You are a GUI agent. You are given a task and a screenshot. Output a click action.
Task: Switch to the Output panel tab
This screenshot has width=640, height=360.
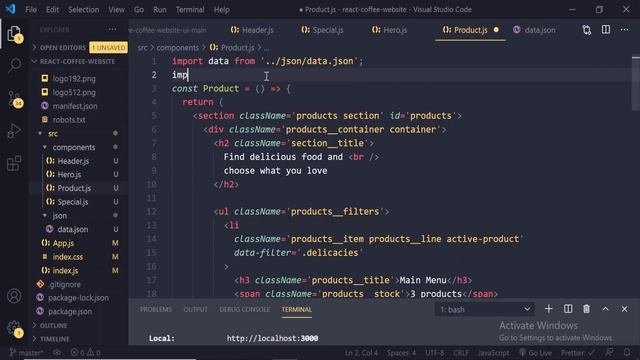click(196, 309)
